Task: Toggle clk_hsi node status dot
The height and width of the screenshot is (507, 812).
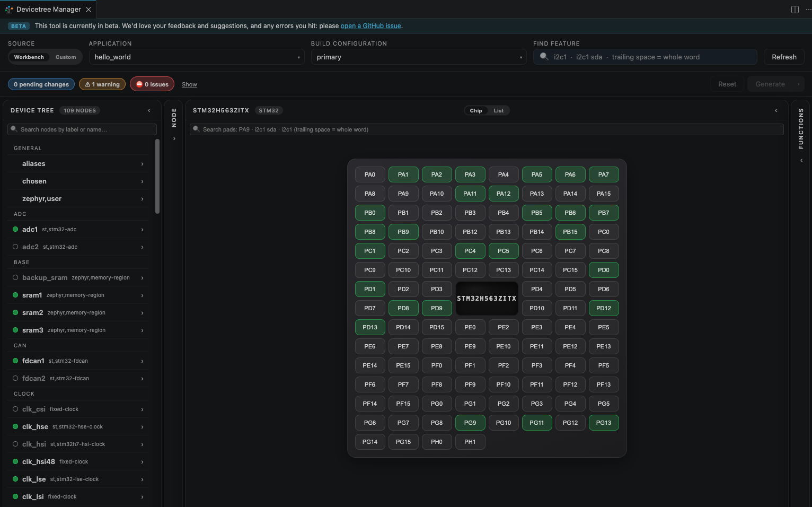Action: pos(15,444)
